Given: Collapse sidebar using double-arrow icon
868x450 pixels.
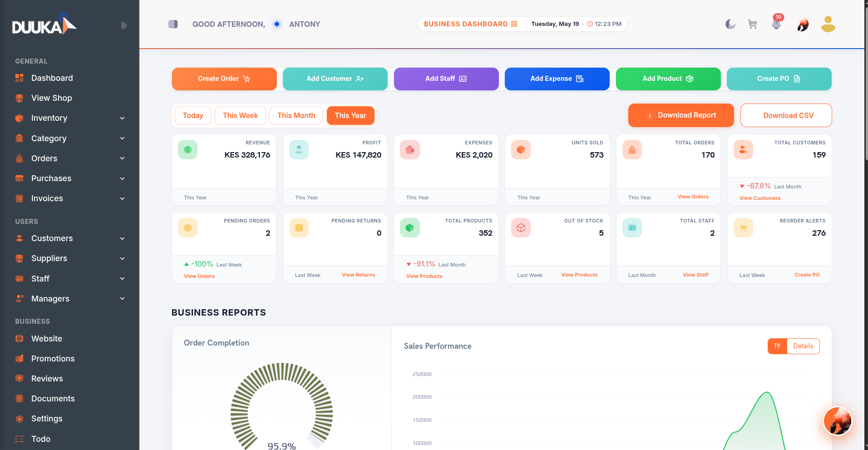Looking at the screenshot, I should click(123, 25).
